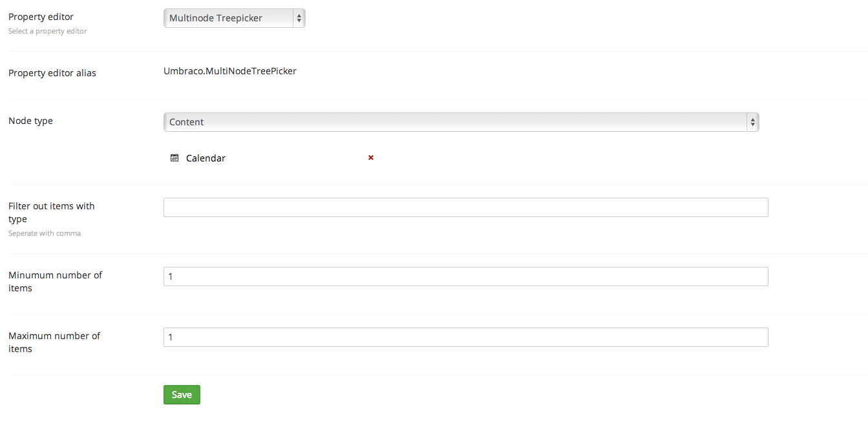Click the 'Maximum number of items' label
Screen dimensions: 868x438
54,342
